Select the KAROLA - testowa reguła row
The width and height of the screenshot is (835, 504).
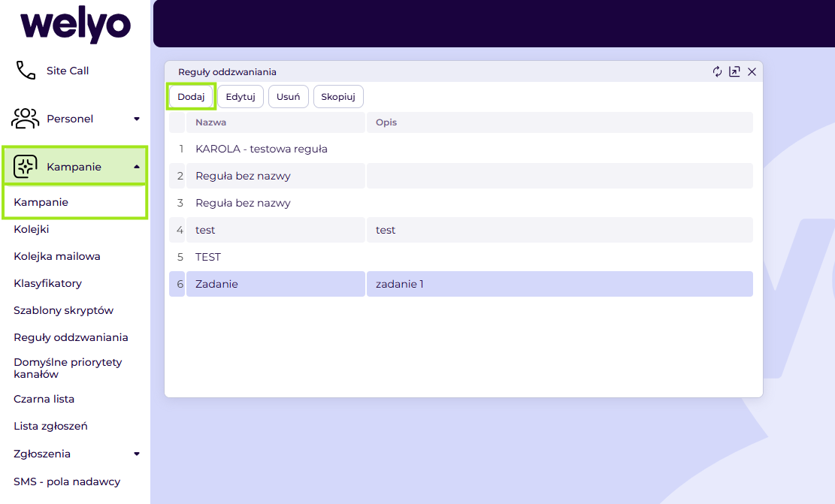pos(461,149)
